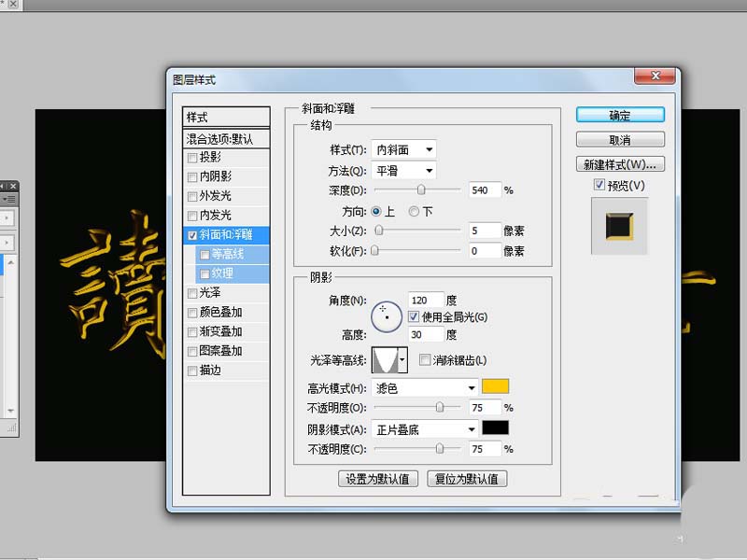Click the 角度 field showing 120

click(426, 301)
